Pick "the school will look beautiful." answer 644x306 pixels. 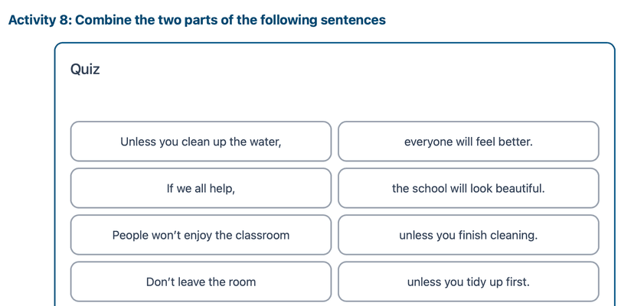(x=468, y=188)
